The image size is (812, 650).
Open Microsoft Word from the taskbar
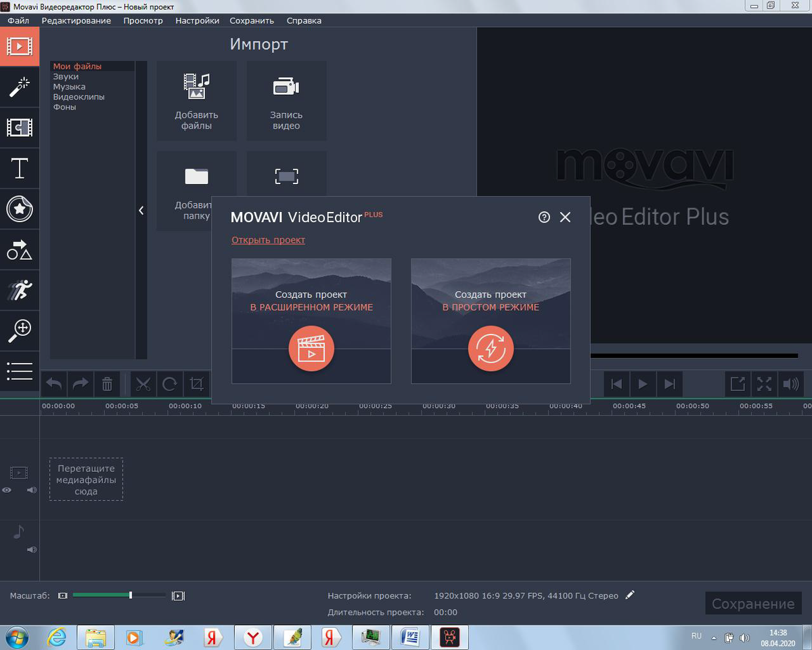tap(411, 638)
